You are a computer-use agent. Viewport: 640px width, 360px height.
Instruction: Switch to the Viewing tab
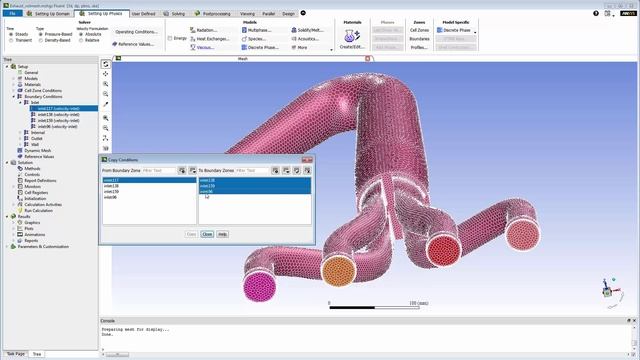247,13
